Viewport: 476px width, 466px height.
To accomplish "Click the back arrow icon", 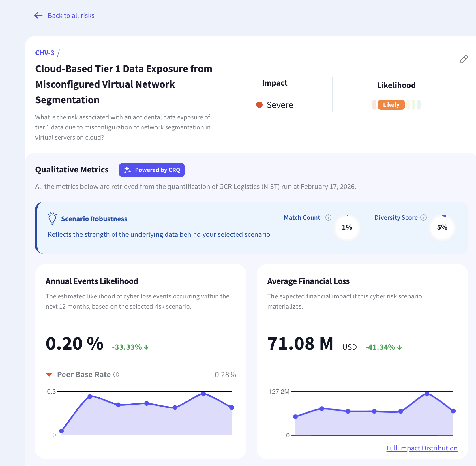I will 38,15.
